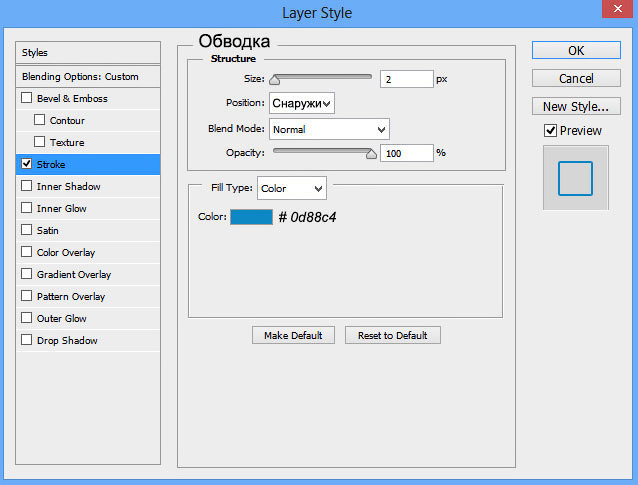Screen dimensions: 638x485
Task: Select the Satin row label
Action: [48, 231]
